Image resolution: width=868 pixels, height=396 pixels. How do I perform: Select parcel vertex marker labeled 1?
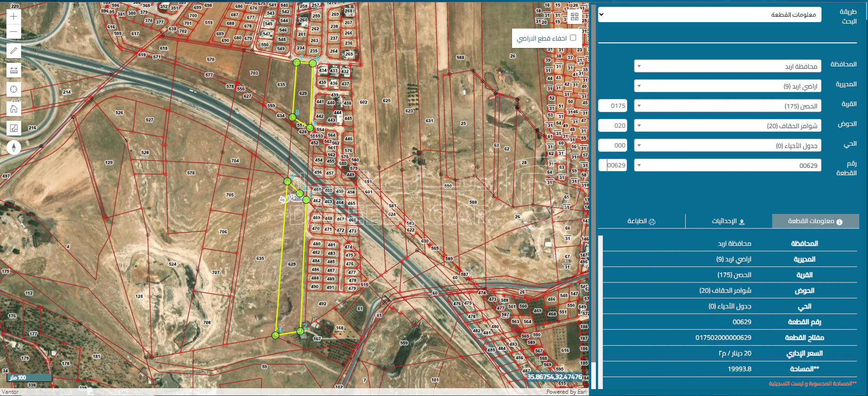(275, 335)
